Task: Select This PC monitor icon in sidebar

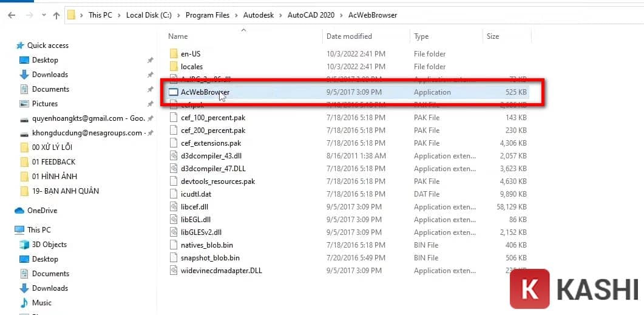Action: click(x=19, y=230)
